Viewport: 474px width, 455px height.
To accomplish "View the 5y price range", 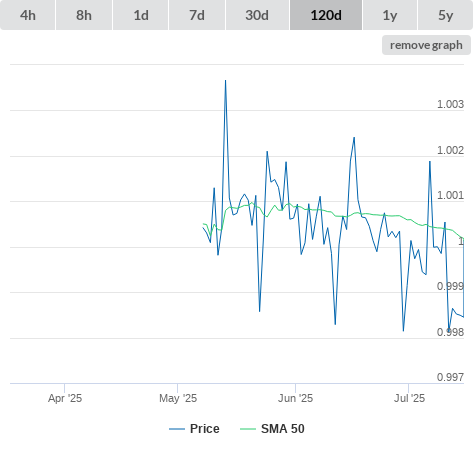I will pyautogui.click(x=446, y=15).
